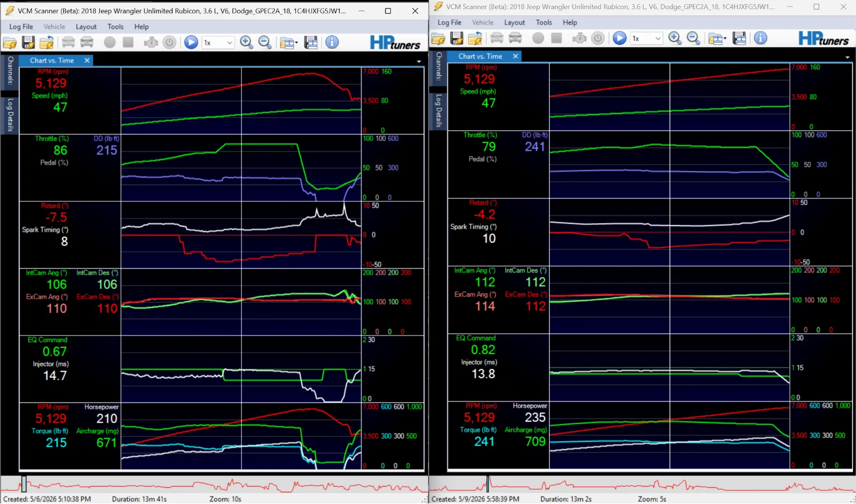This screenshot has width=856, height=504.
Task: Open the Tools menu in the right window
Action: coord(544,22)
